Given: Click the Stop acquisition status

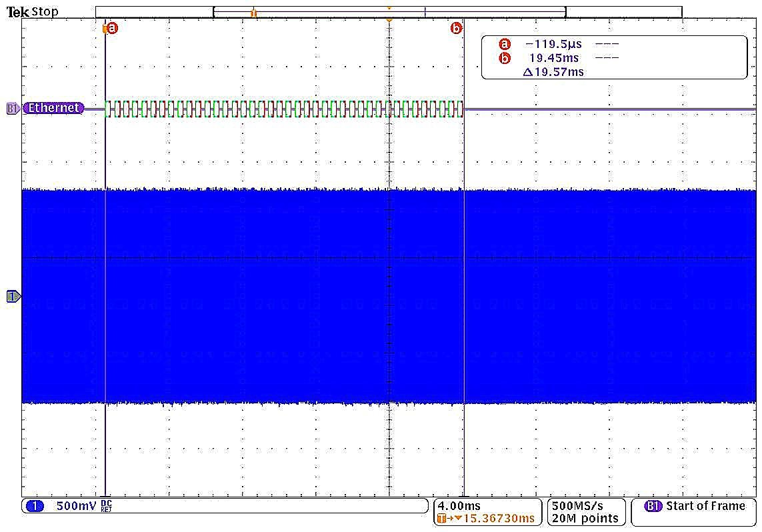Looking at the screenshot, I should point(45,11).
